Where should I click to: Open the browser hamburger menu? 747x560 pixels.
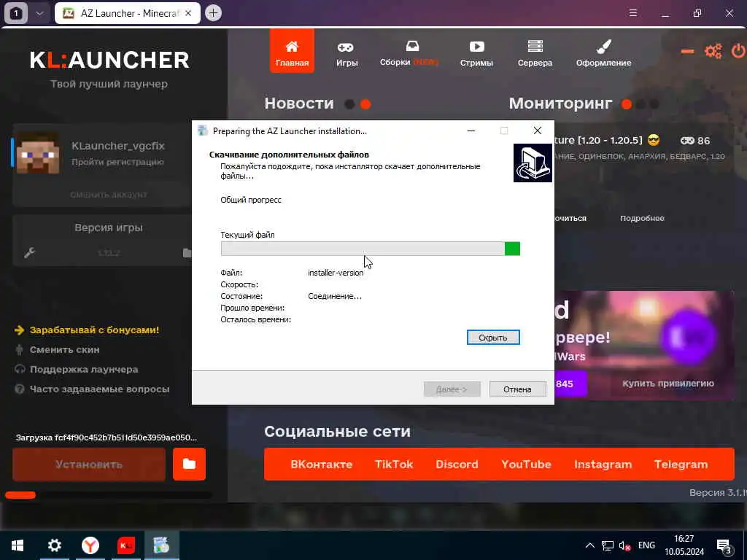point(633,13)
